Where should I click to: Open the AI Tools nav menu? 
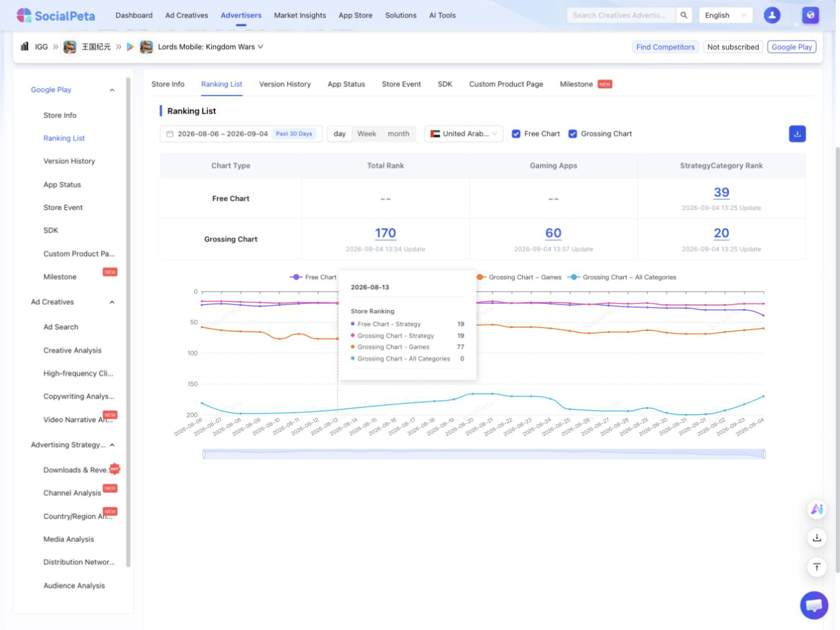click(x=442, y=15)
